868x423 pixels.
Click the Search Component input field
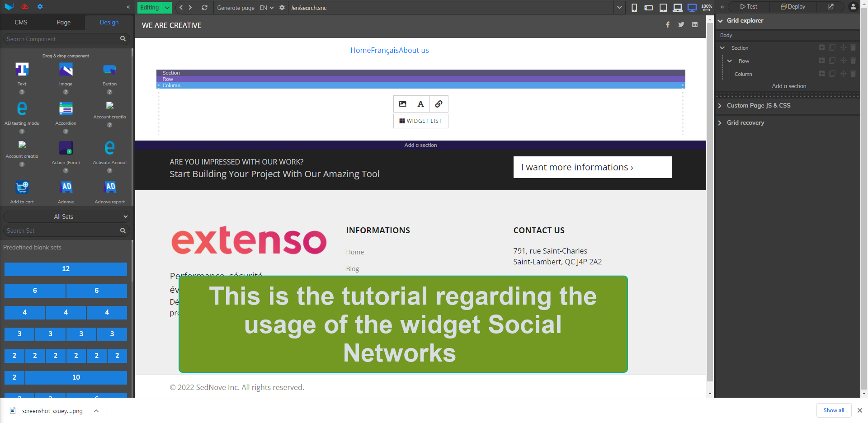tap(62, 39)
